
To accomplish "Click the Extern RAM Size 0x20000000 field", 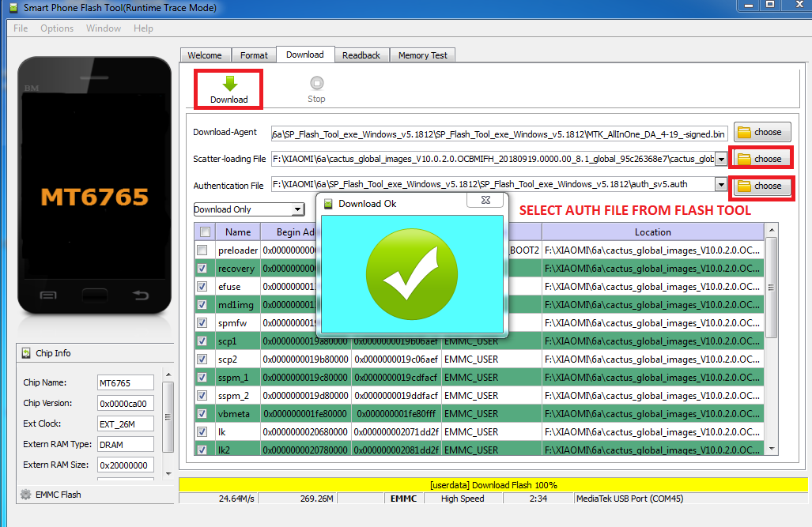I will pyautogui.click(x=126, y=465).
